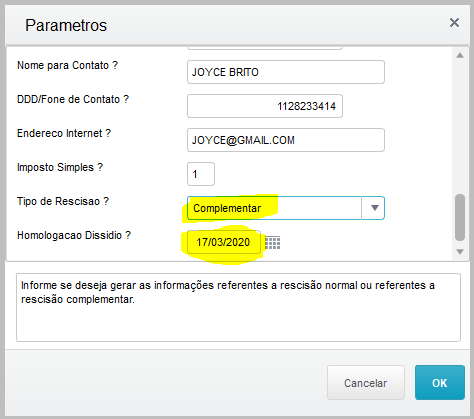
Task: Click the help description text box
Action: pos(238,307)
